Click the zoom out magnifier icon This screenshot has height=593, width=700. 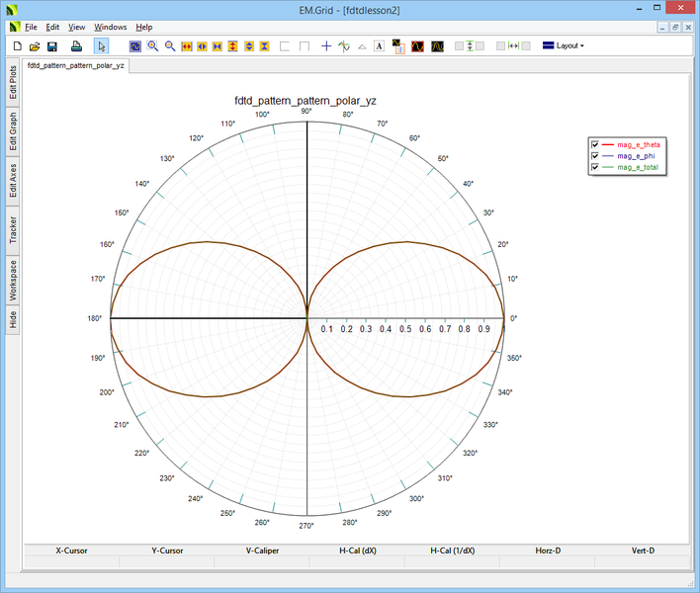click(x=170, y=46)
